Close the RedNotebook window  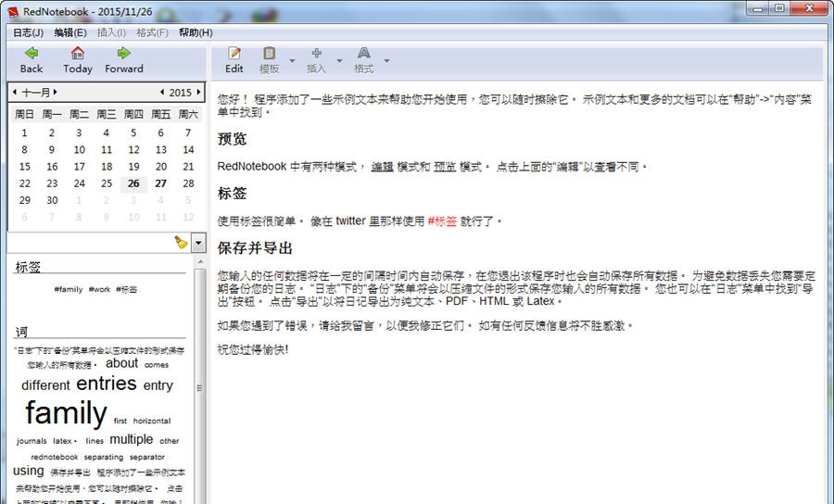810,8
